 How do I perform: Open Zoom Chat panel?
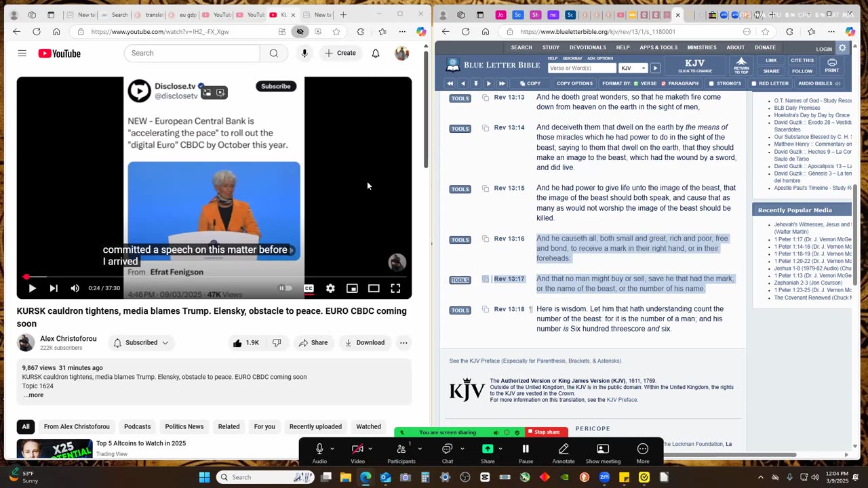click(448, 452)
